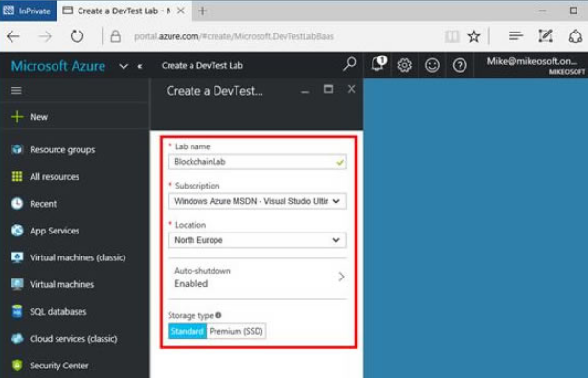Click the search magnifier icon in Azure header
Viewport: 588px width, 378px height.
[x=350, y=64]
